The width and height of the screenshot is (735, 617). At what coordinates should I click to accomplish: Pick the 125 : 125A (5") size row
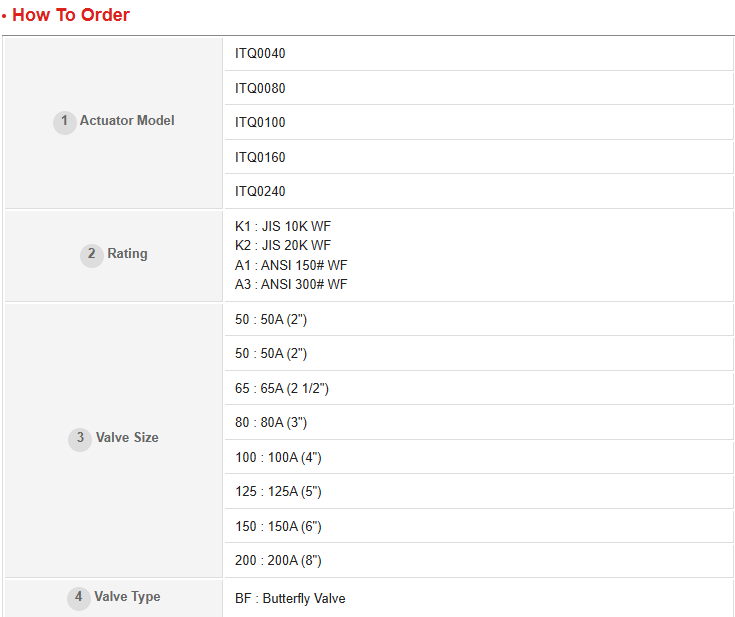(278, 491)
